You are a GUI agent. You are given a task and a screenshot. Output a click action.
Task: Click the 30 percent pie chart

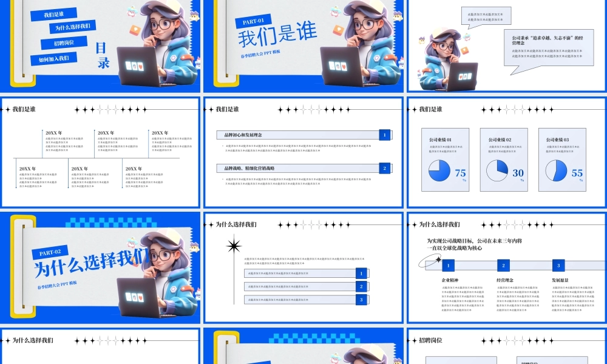497,170
